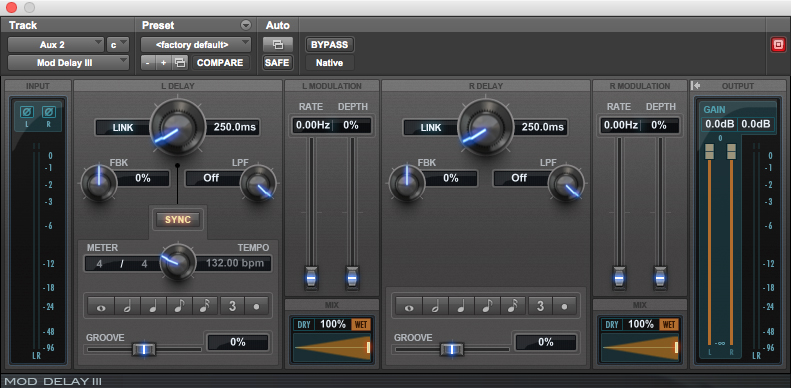The height and width of the screenshot is (388, 791).
Task: Toggle the L Delay LINK button
Action: click(x=123, y=128)
